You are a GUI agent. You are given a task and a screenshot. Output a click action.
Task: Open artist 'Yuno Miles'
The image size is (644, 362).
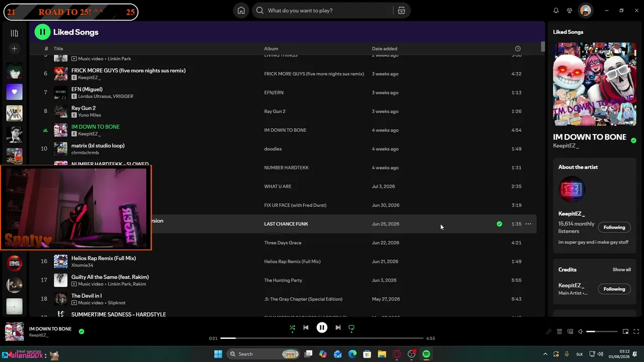click(90, 115)
